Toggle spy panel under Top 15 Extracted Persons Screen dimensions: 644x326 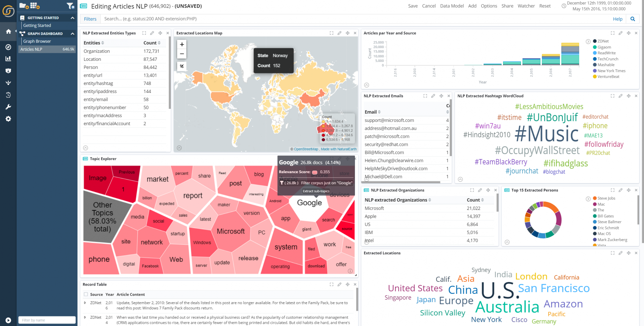click(507, 242)
